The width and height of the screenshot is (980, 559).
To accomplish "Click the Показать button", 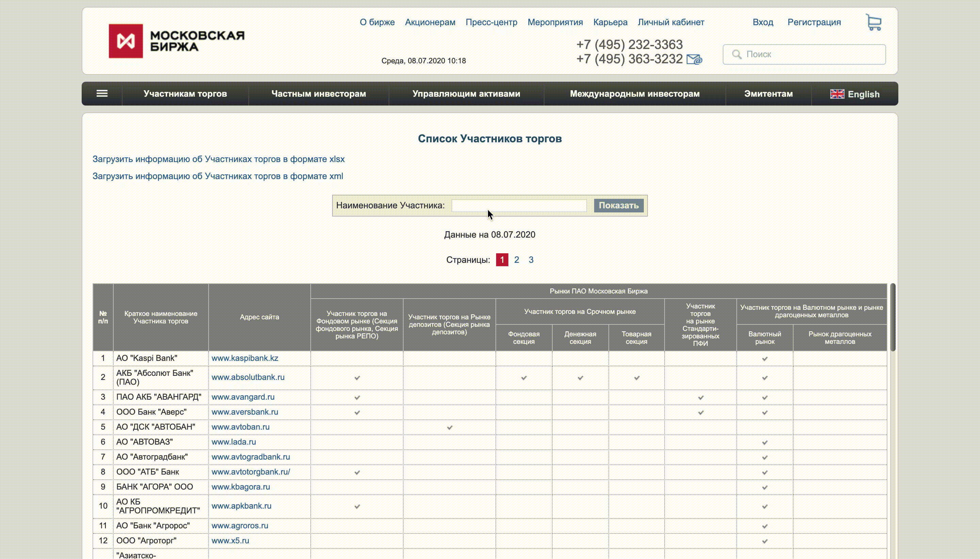I will (x=618, y=205).
